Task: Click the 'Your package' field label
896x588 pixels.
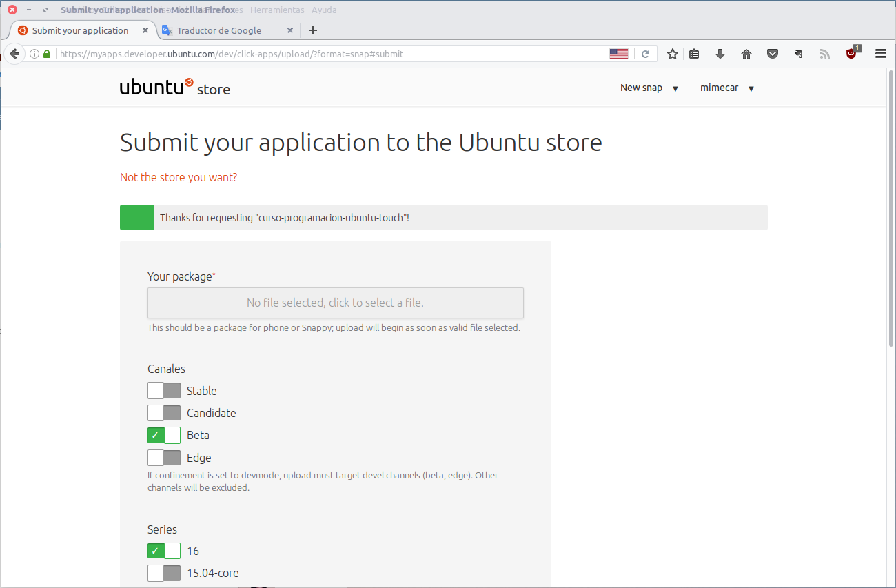Action: pos(181,276)
